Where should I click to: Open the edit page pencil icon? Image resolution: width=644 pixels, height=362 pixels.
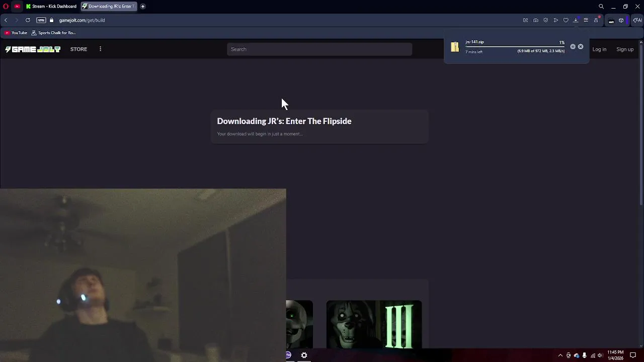point(526,20)
